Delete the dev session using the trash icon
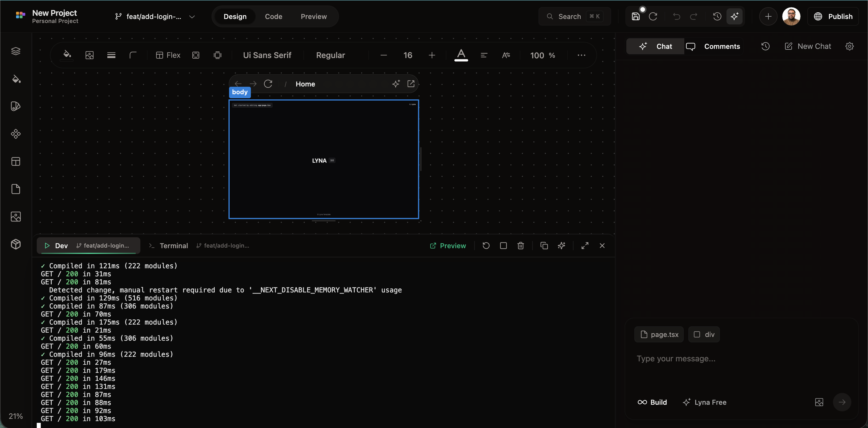The width and height of the screenshot is (868, 428). (x=520, y=246)
